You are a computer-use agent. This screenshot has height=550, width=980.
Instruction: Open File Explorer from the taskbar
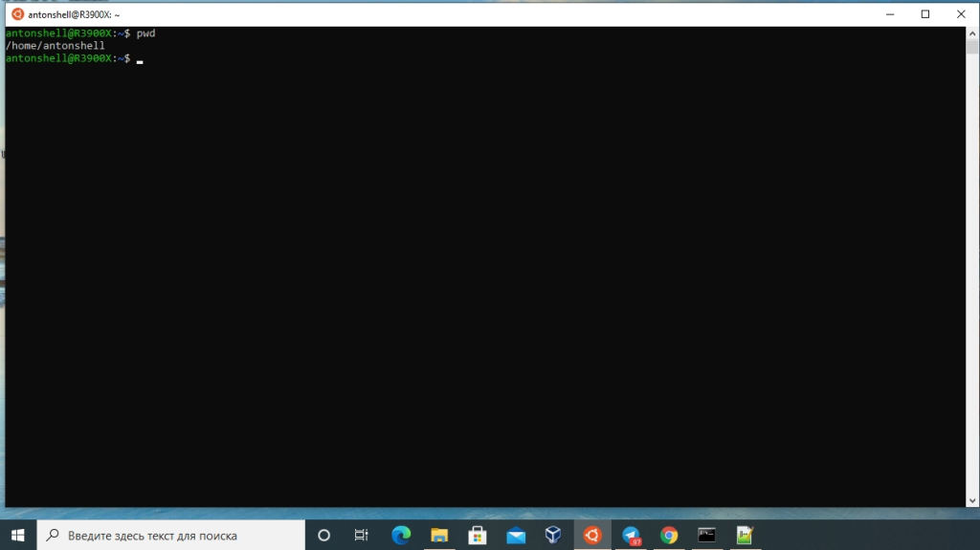[x=439, y=536]
